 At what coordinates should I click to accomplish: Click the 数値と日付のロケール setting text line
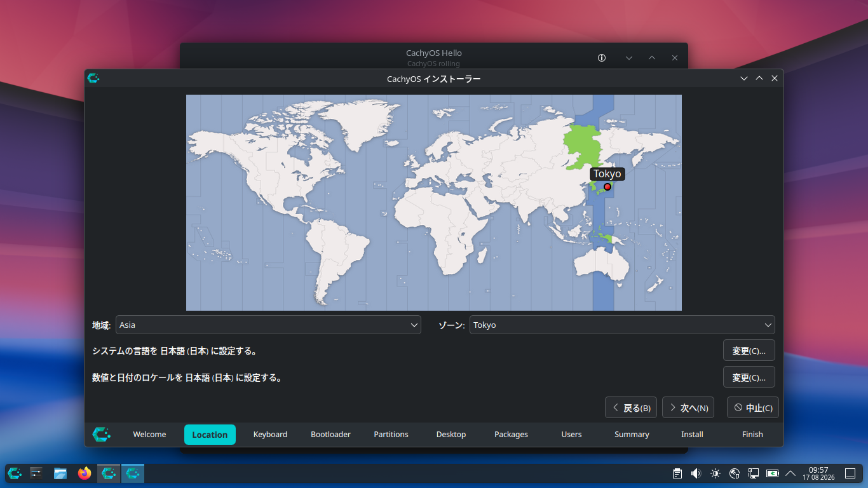187,377
